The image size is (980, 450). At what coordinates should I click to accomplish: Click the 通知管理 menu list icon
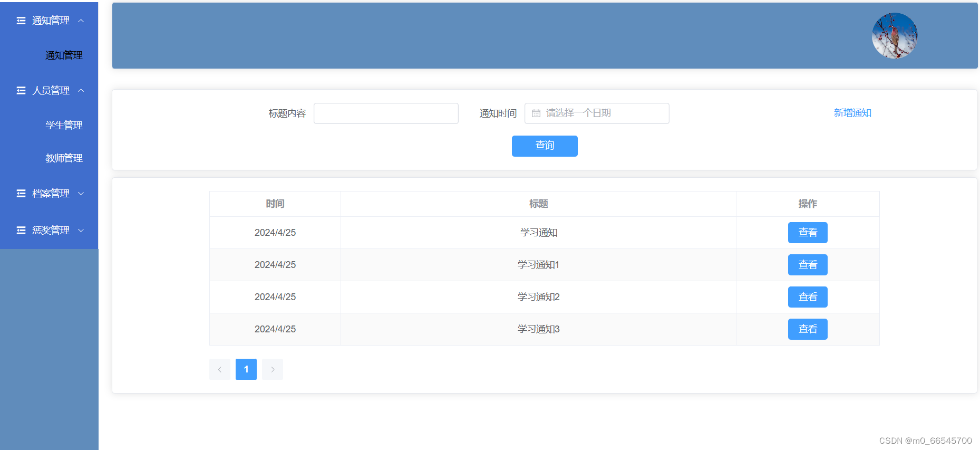tap(21, 21)
